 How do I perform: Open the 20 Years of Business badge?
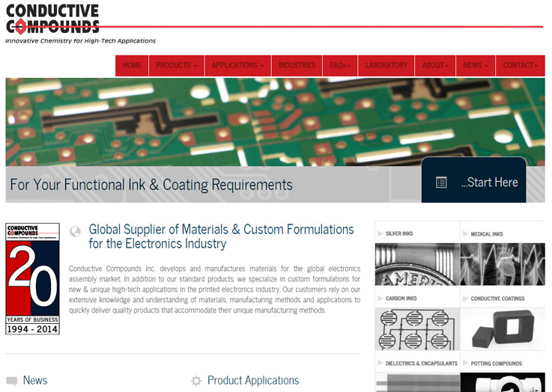[32, 278]
